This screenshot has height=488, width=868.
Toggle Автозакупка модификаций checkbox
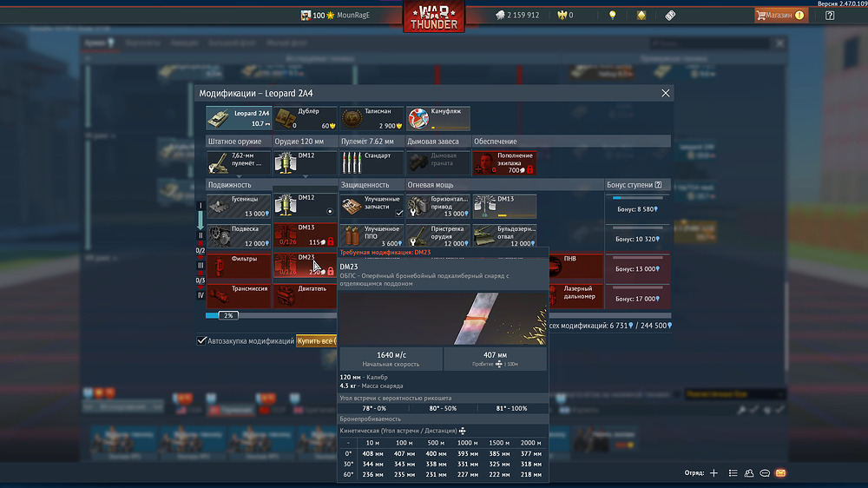(201, 340)
